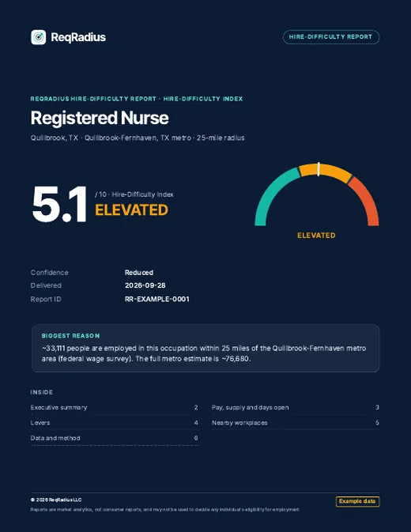
Task: Click the orange ELEVATED label beside the score
Action: pos(131,210)
